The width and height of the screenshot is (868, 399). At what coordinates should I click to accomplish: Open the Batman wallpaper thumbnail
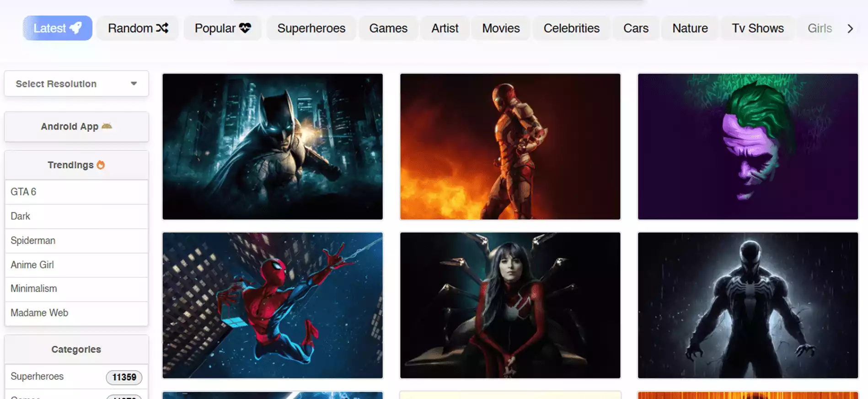click(273, 146)
